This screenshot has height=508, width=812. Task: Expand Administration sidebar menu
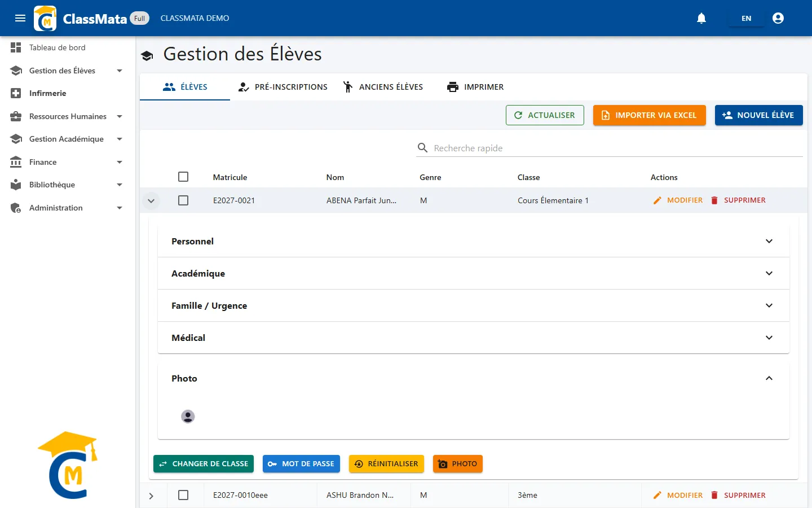[68, 208]
